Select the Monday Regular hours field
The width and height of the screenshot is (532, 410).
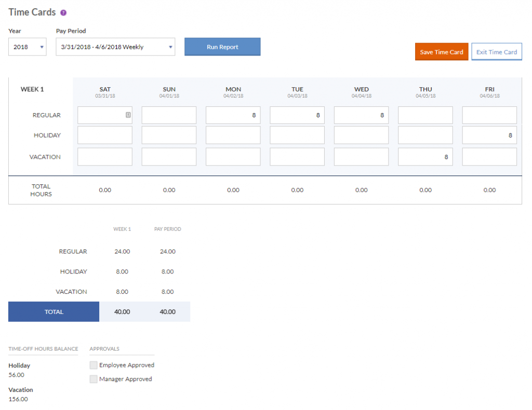233,115
